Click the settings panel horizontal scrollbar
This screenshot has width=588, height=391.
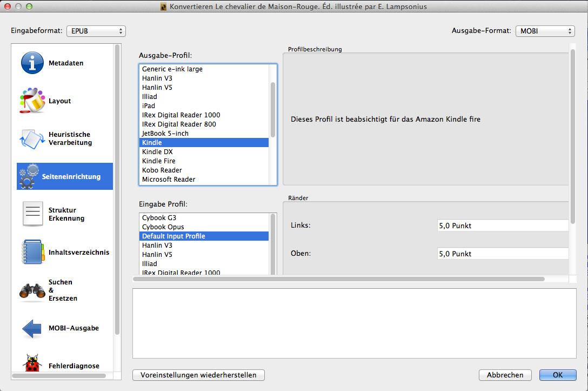339,279
